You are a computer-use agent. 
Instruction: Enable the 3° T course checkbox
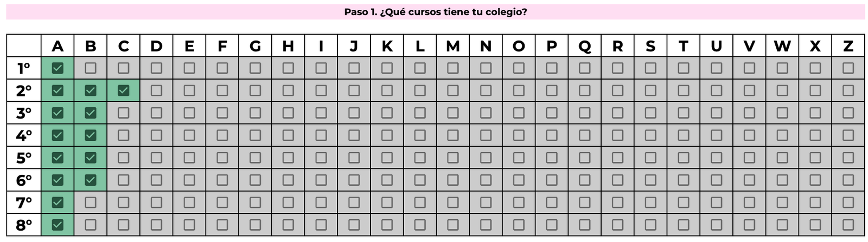click(684, 113)
